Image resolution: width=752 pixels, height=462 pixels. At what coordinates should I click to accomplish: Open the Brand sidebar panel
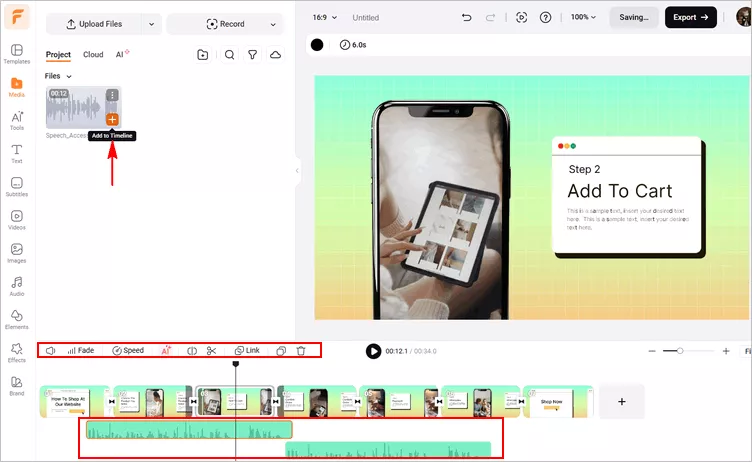click(x=17, y=385)
